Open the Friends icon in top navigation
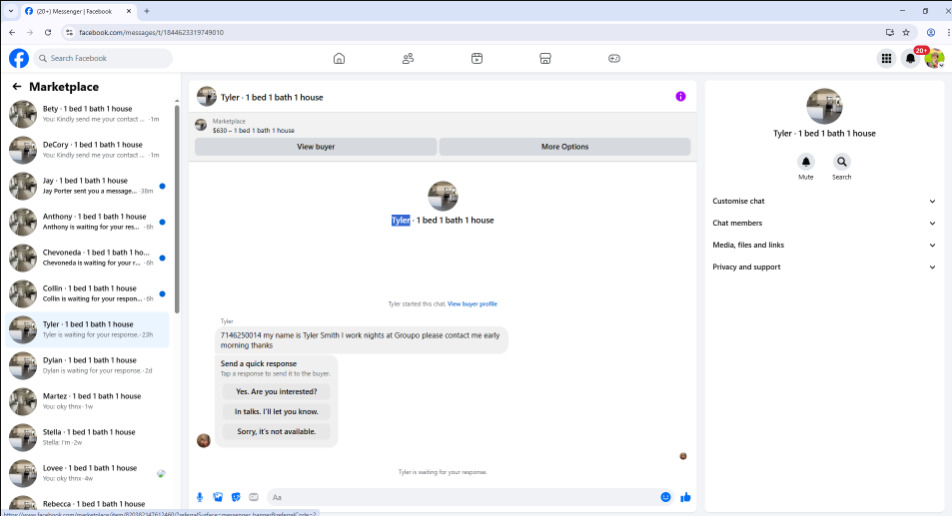 point(408,58)
